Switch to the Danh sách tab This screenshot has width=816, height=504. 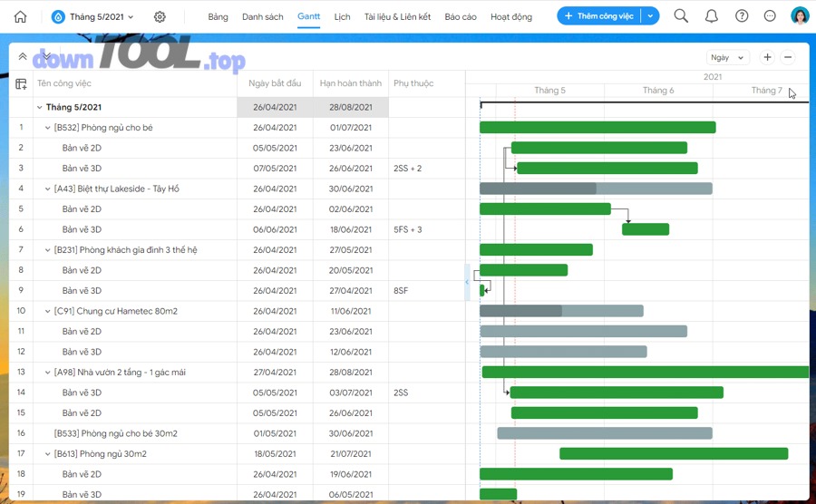click(x=262, y=16)
